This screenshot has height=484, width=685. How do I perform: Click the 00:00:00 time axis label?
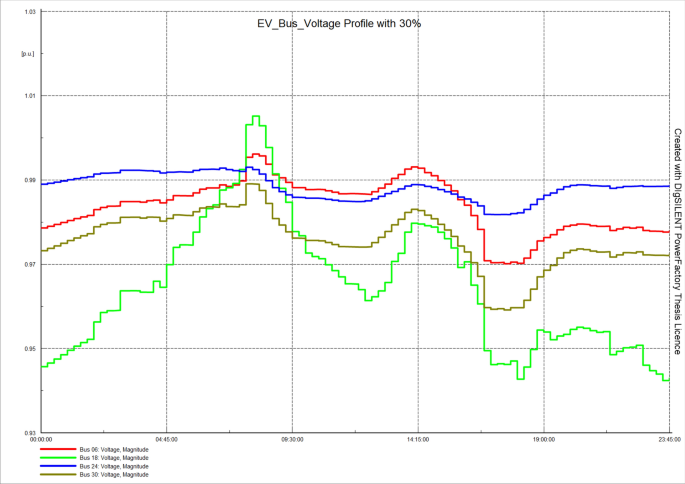pyautogui.click(x=41, y=439)
